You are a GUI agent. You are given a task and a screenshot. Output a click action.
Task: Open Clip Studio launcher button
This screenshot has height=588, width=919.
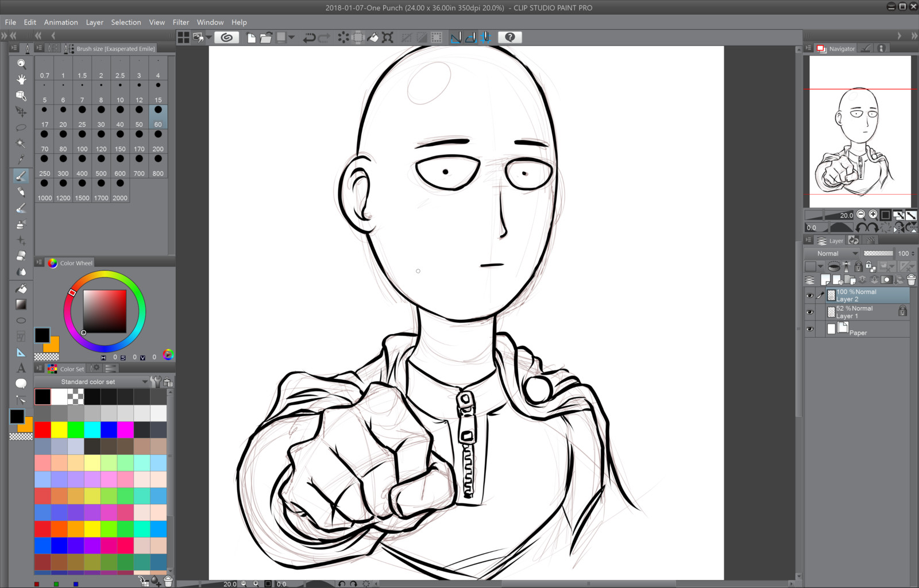[227, 37]
